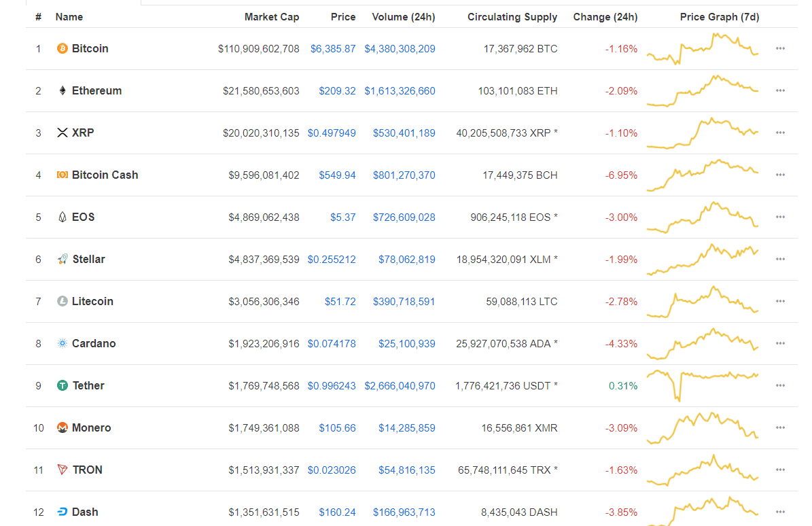The height and width of the screenshot is (526, 812).
Task: Click the Bitcoin Cash logo icon
Action: [x=62, y=175]
